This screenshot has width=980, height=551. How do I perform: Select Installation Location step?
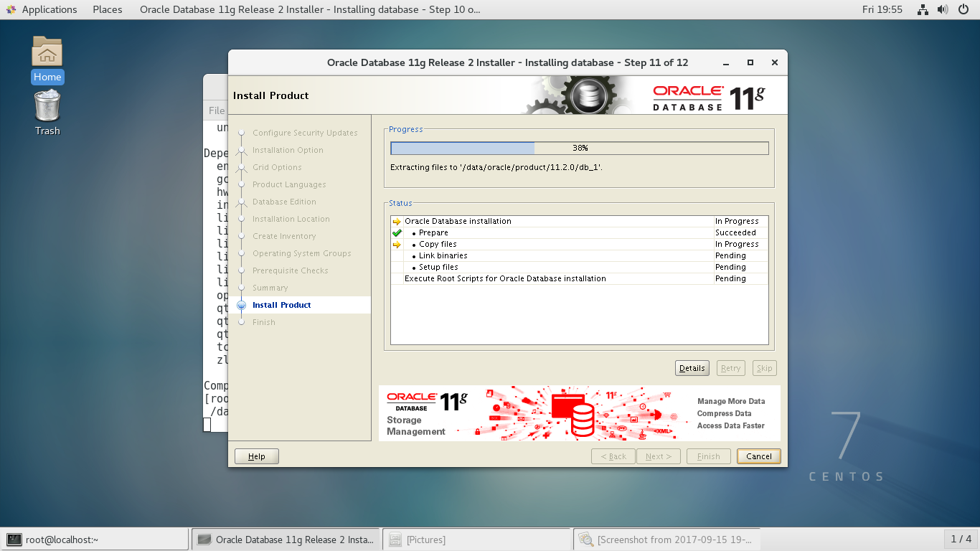pyautogui.click(x=291, y=219)
